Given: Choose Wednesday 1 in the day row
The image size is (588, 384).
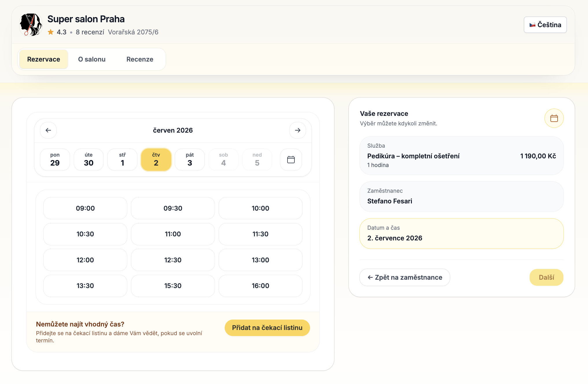Looking at the screenshot, I should 122,159.
